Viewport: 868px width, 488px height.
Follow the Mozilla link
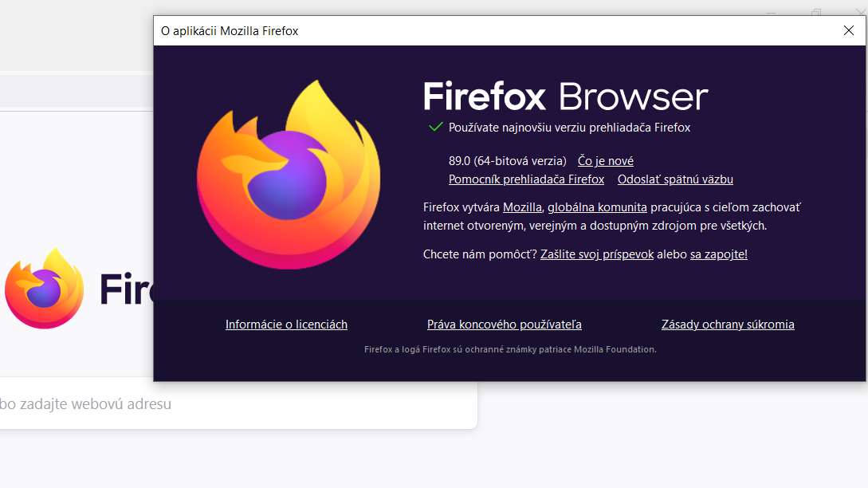click(522, 207)
